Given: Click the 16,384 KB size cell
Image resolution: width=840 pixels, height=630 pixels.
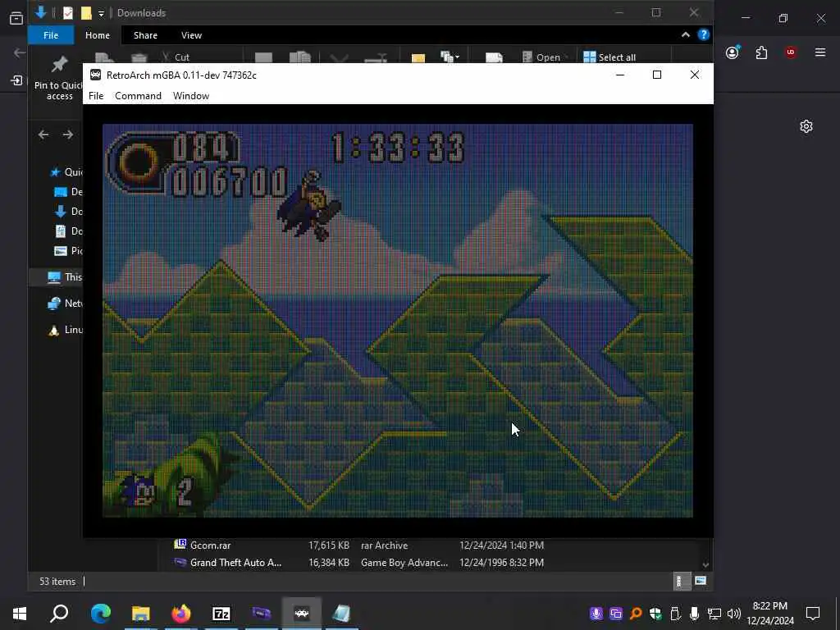Looking at the screenshot, I should [328, 563].
